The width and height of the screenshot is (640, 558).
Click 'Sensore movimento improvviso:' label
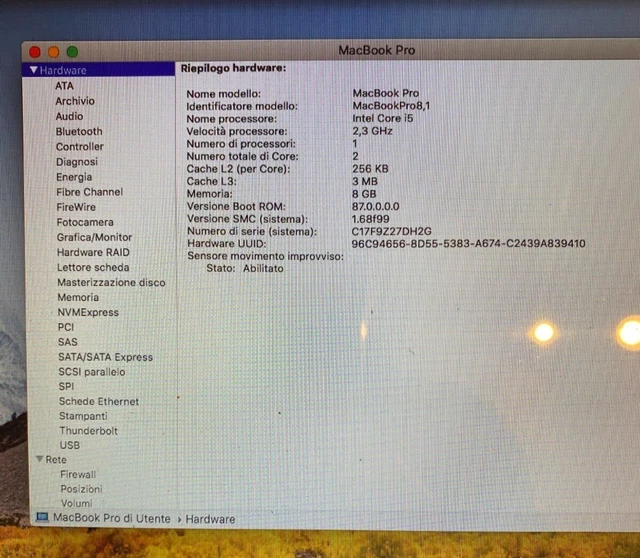pos(265,256)
